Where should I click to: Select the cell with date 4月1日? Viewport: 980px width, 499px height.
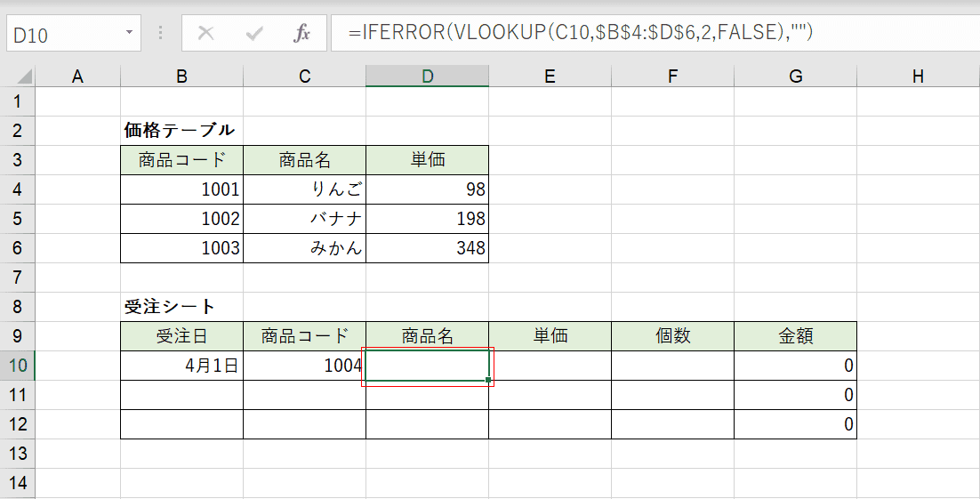pyautogui.click(x=181, y=366)
